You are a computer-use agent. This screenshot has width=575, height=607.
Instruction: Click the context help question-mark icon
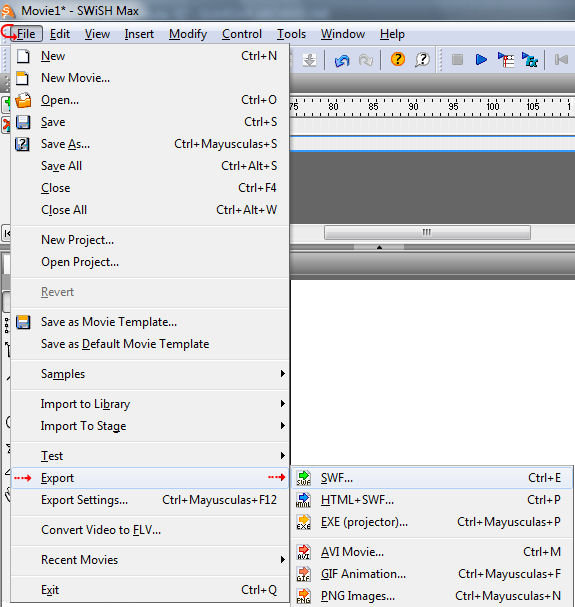pos(422,60)
